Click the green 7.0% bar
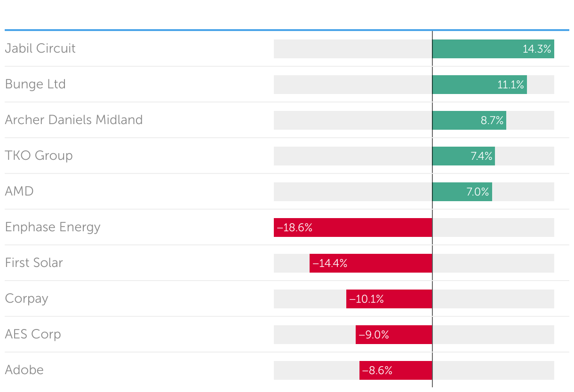The width and height of the screenshot is (574, 392). click(x=462, y=192)
